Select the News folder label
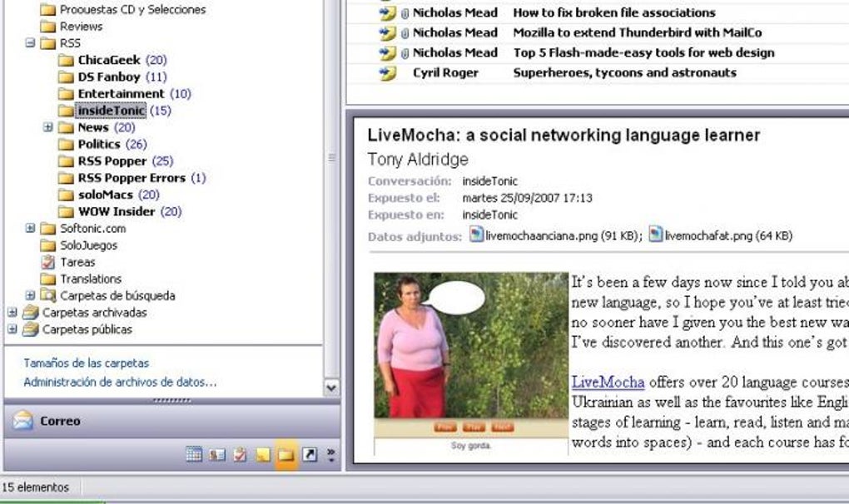The image size is (849, 504). [x=93, y=127]
